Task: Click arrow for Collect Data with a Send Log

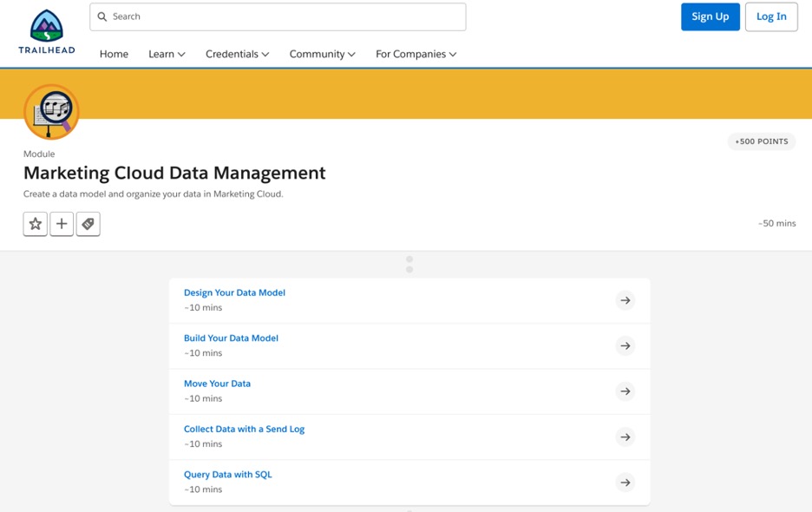Action: tap(625, 437)
